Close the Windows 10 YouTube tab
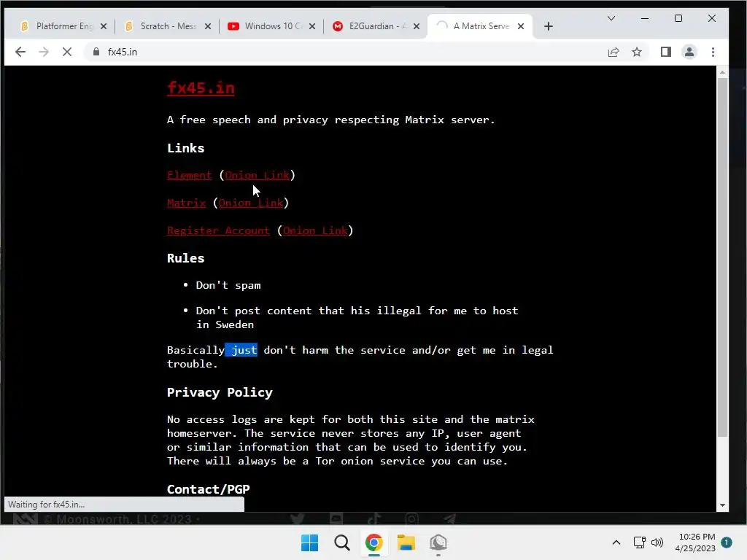The width and height of the screenshot is (747, 560). tap(312, 26)
